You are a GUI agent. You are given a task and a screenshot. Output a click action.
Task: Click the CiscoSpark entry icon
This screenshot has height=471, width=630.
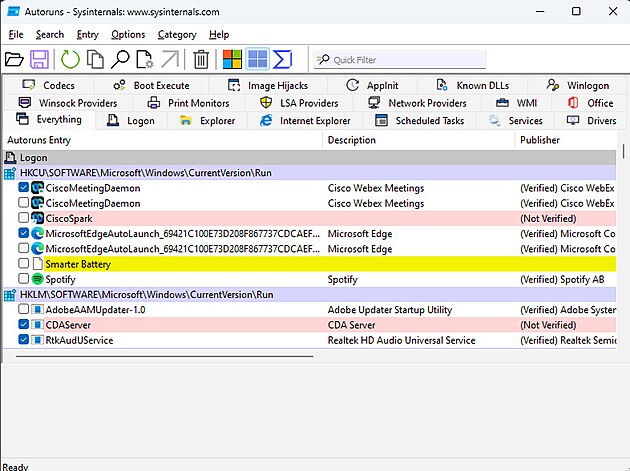[x=37, y=218]
